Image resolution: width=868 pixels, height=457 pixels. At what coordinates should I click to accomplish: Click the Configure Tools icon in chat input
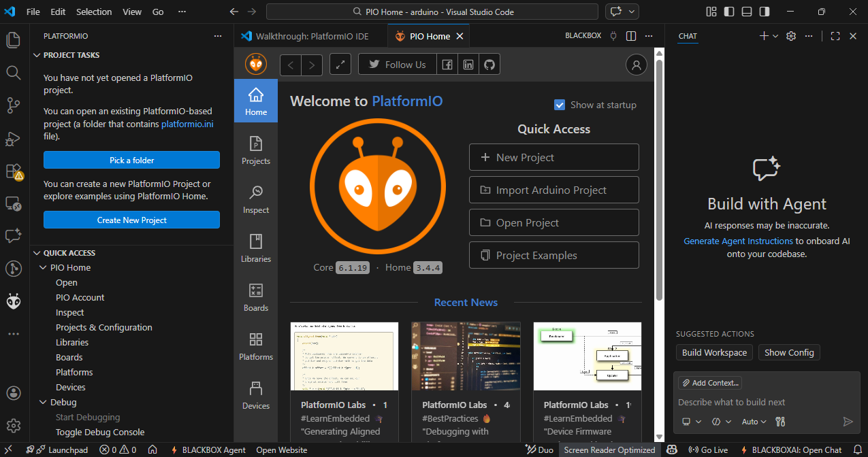(780, 422)
